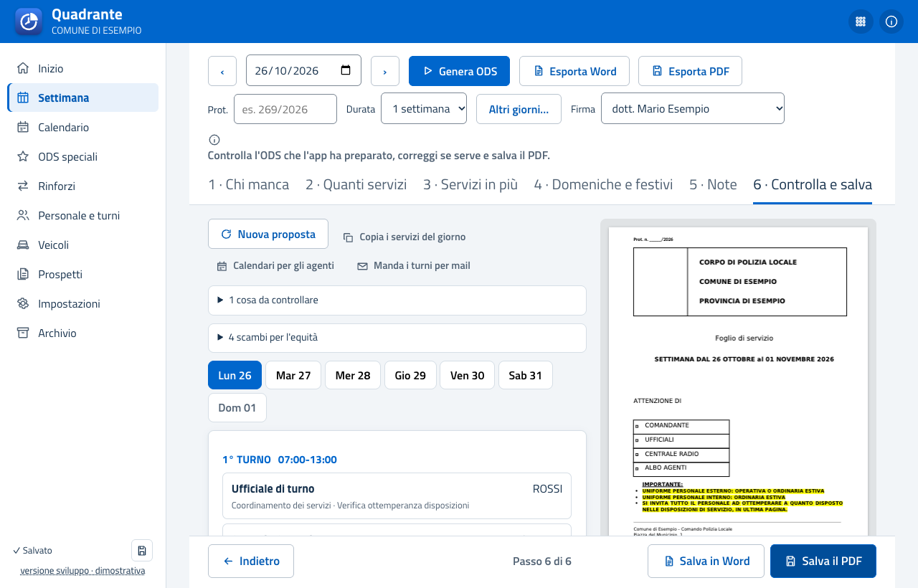This screenshot has width=918, height=588.
Task: Click the archive box icon for Archivio
Action: pos(24,333)
